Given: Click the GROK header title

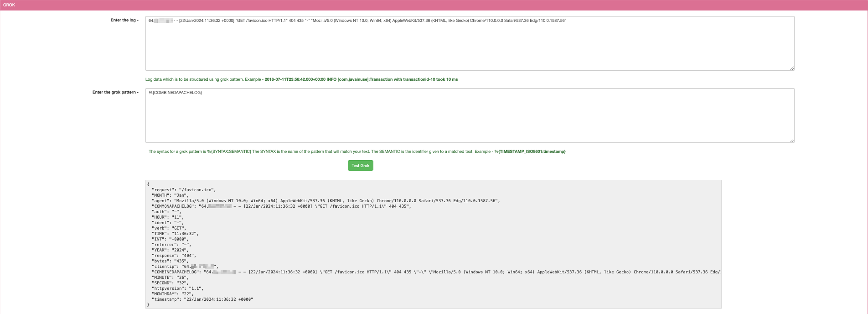Looking at the screenshot, I should 9,5.
